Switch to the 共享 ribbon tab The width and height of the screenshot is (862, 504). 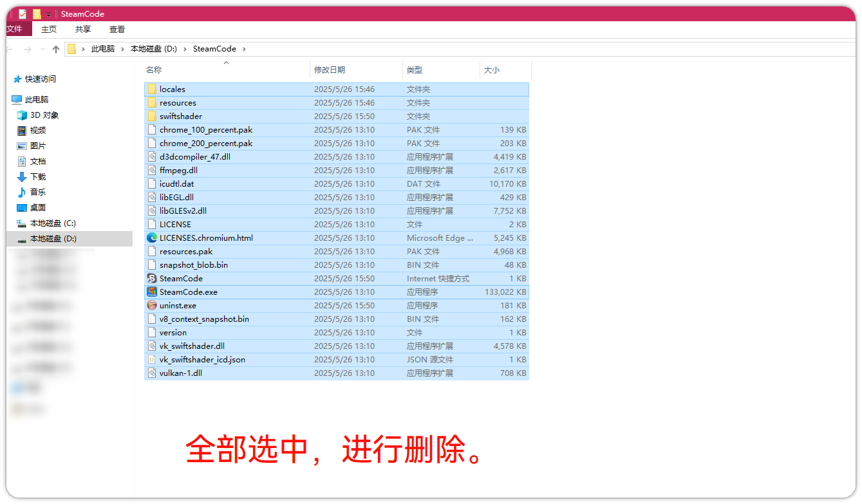click(x=83, y=30)
